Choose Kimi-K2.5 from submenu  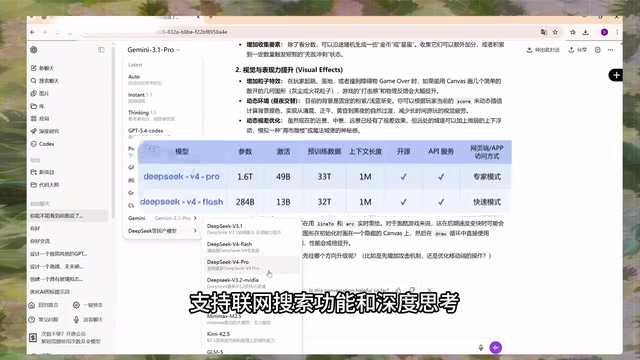252,337
